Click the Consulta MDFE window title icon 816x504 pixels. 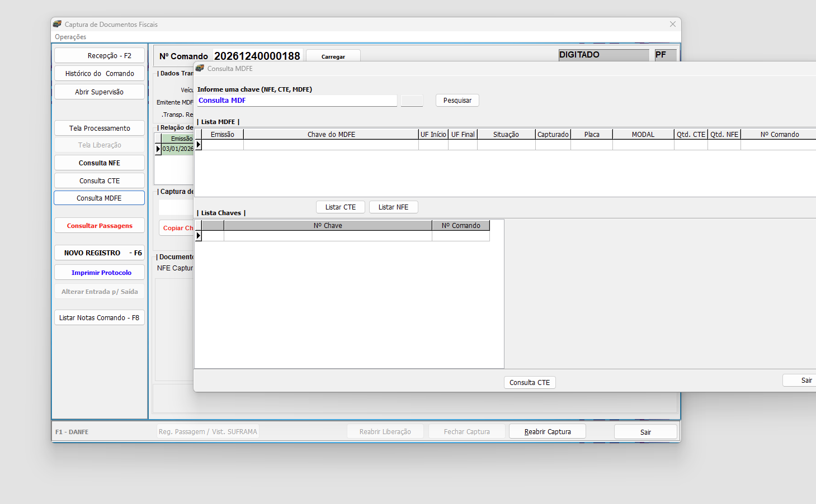200,68
